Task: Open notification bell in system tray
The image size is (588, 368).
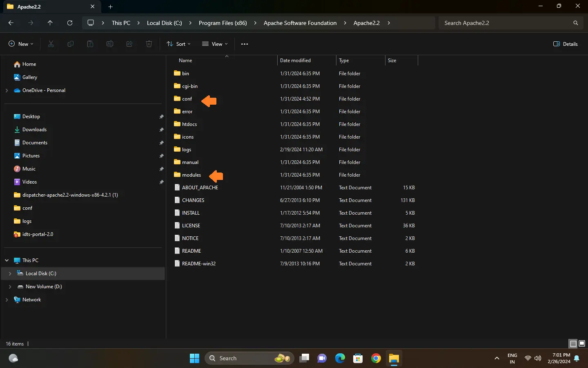Action: [x=577, y=358]
